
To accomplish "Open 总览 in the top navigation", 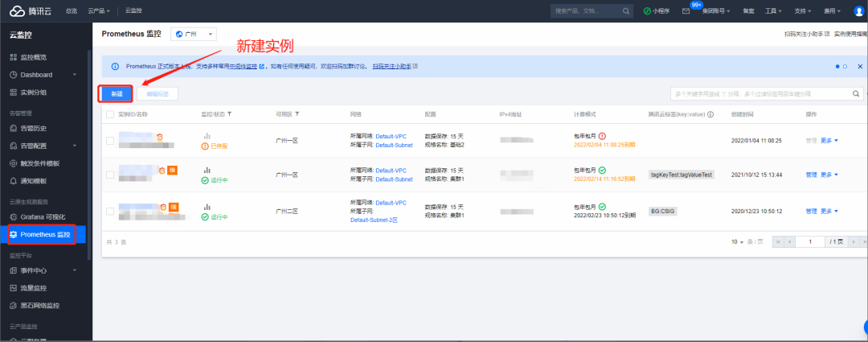I will coord(72,11).
